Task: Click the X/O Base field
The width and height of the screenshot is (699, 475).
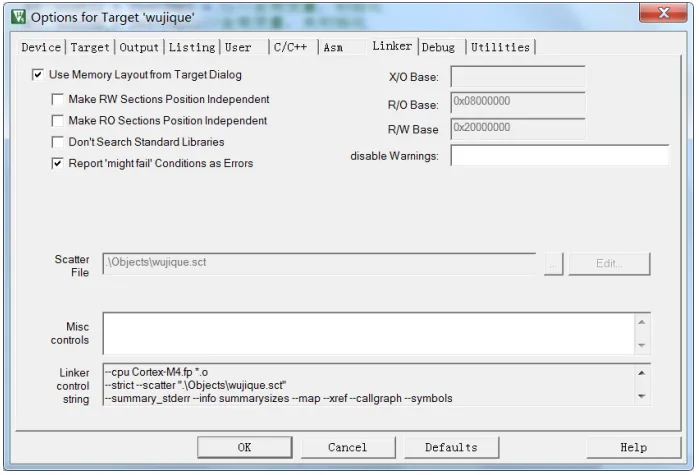Action: coord(518,77)
